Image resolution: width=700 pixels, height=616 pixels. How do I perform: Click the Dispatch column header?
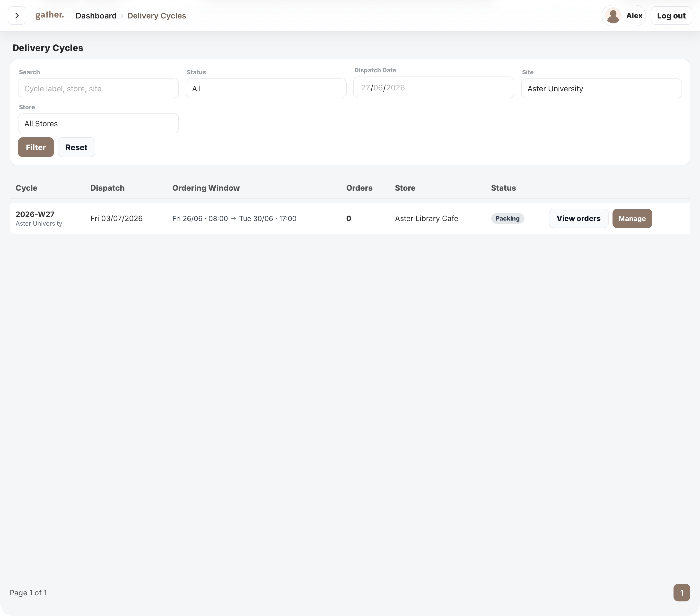107,188
